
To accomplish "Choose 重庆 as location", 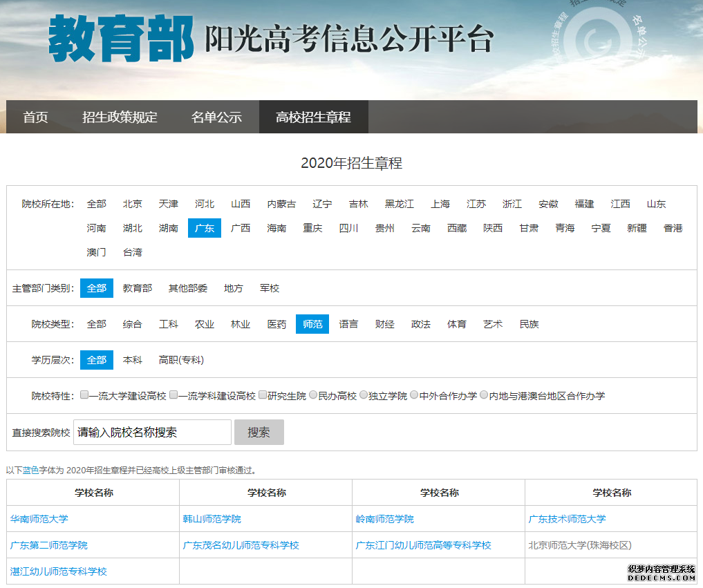I will 312,228.
